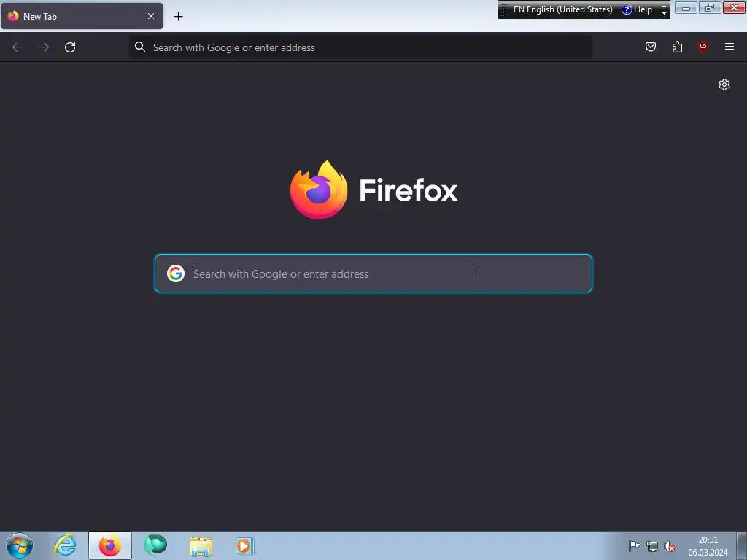Open the taskbar clock showing 20:31
Viewport: 747px width, 560px height.
pyautogui.click(x=708, y=546)
